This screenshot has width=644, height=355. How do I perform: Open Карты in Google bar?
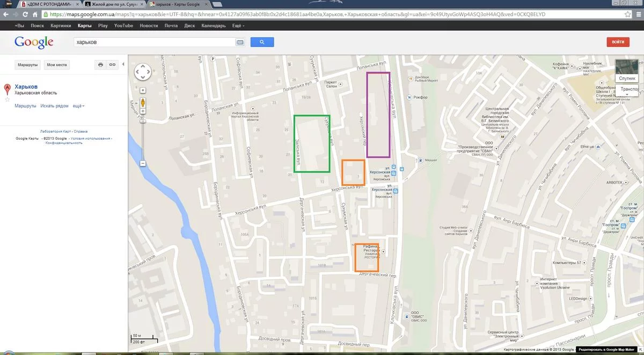(84, 26)
